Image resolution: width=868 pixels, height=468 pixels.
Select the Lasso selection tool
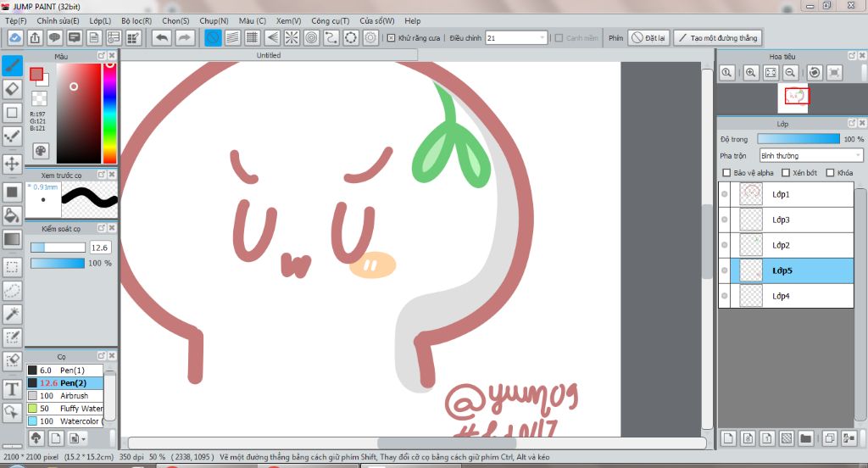point(12,291)
